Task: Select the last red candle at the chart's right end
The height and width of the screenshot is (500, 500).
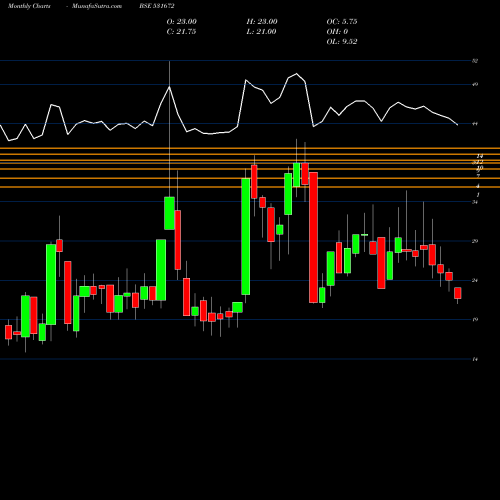Action: tap(458, 293)
